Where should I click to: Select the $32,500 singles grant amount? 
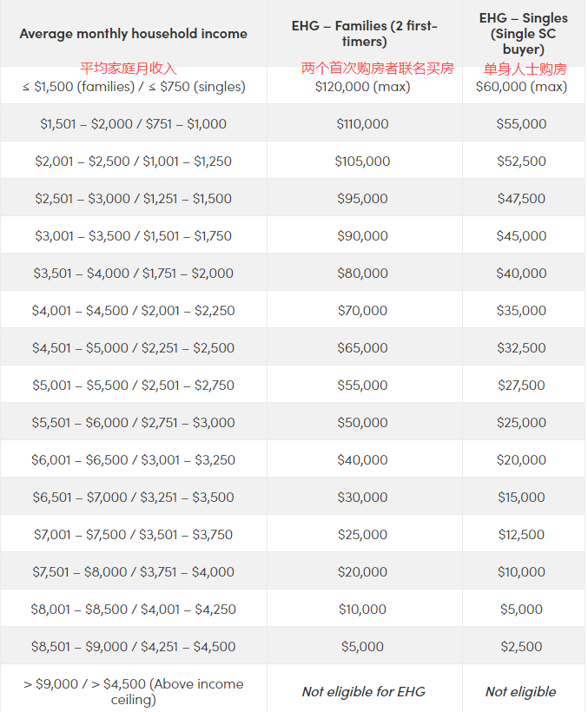[x=521, y=348]
